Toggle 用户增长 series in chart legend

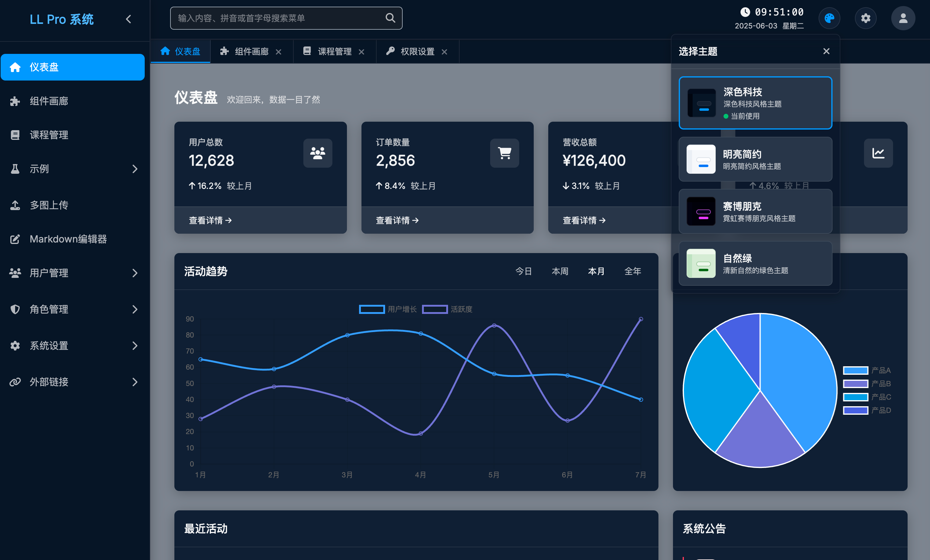(388, 309)
